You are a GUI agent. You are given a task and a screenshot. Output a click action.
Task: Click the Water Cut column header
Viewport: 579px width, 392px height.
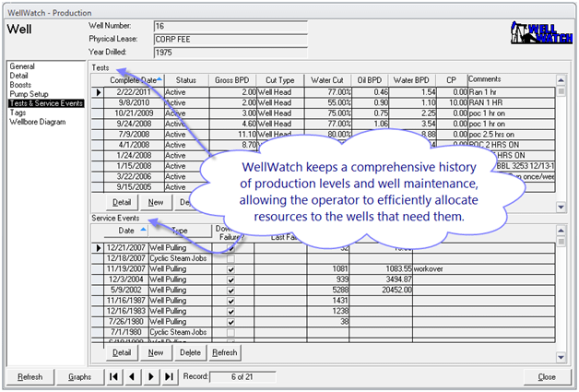click(x=327, y=80)
